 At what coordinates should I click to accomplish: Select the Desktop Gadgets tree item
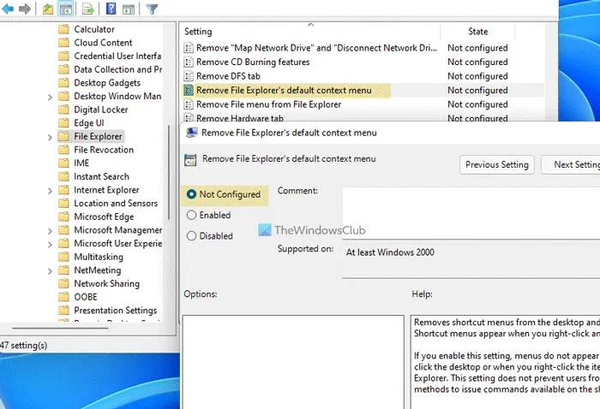pos(107,83)
